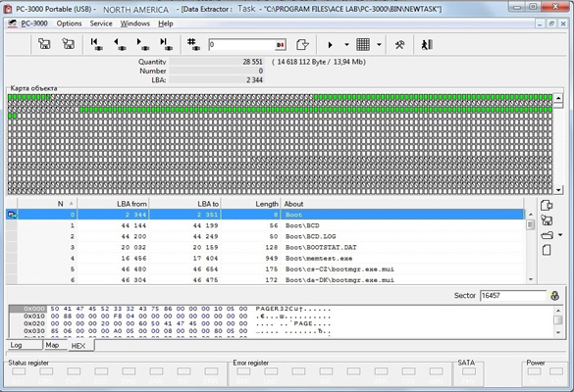Click the Length value 949
Image resolution: width=574 pixels, height=392 pixels.
272,258
